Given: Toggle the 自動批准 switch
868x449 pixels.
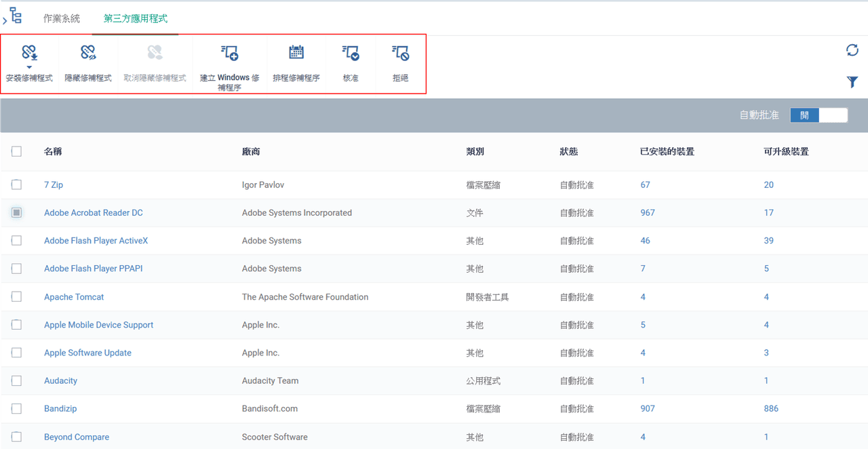Looking at the screenshot, I should click(818, 115).
